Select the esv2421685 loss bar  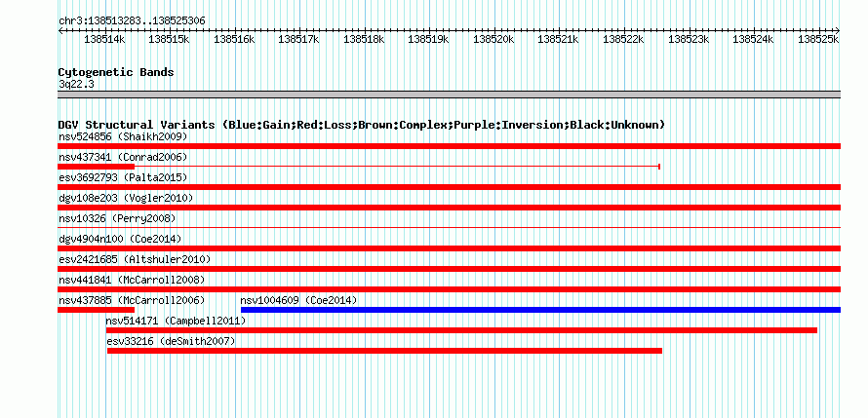pyautogui.click(x=449, y=269)
